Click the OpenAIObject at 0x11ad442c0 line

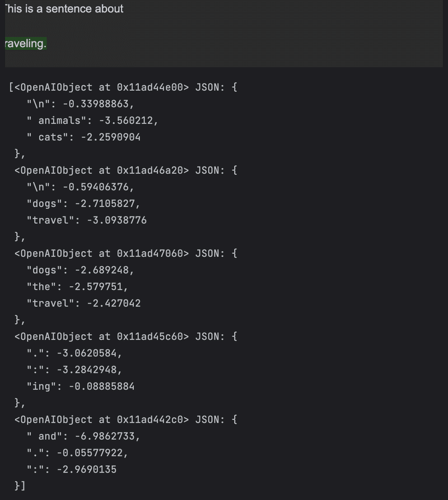126,420
